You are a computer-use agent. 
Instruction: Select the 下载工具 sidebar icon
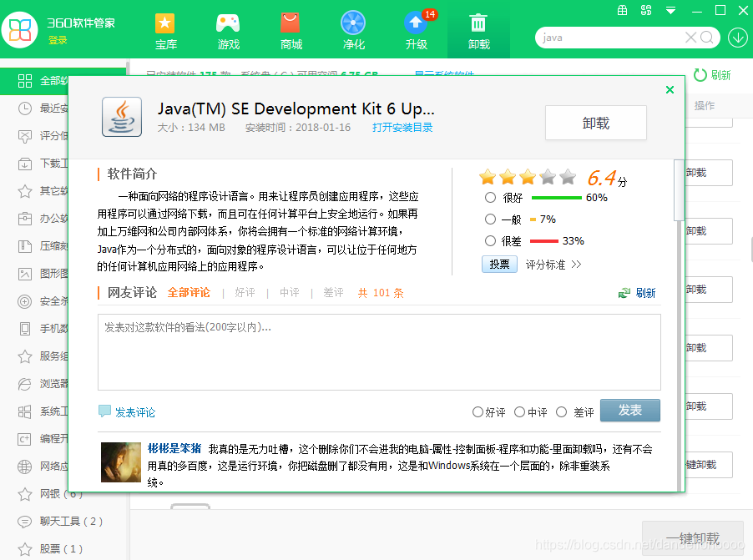point(25,164)
